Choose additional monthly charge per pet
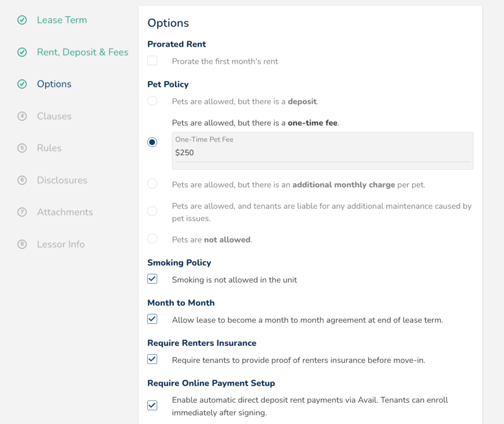 click(152, 184)
